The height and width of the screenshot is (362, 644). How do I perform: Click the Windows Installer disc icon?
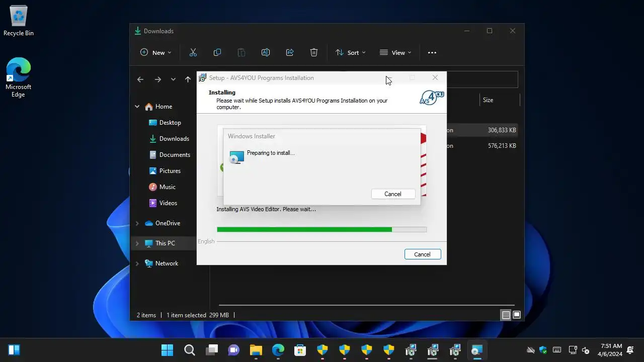(236, 157)
